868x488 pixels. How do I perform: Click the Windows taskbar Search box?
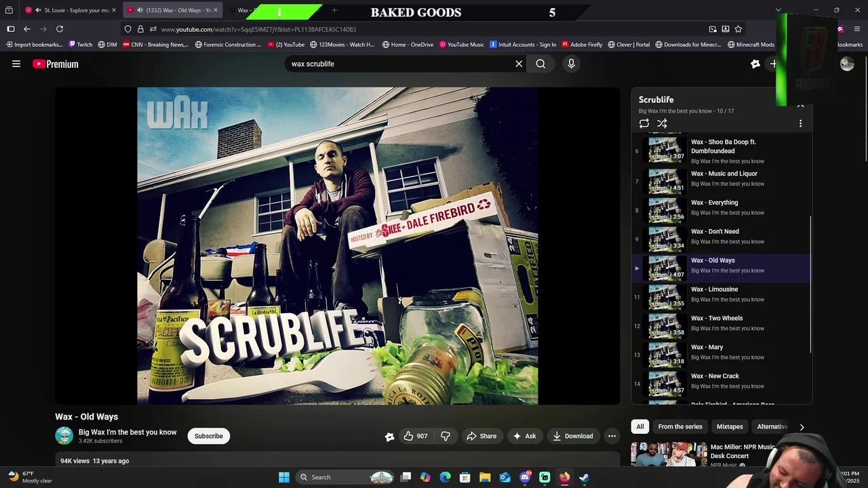point(345,477)
